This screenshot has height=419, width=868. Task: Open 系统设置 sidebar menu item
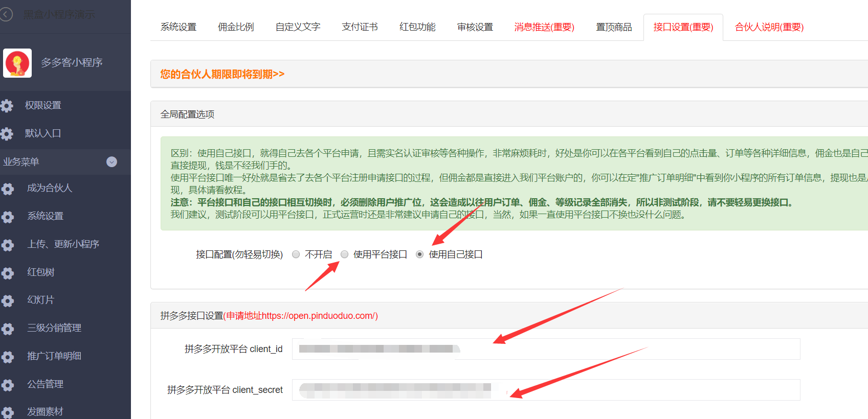pos(45,216)
